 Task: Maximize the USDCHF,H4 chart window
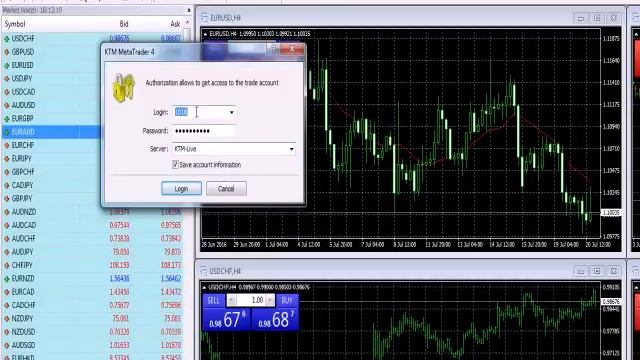click(597, 271)
